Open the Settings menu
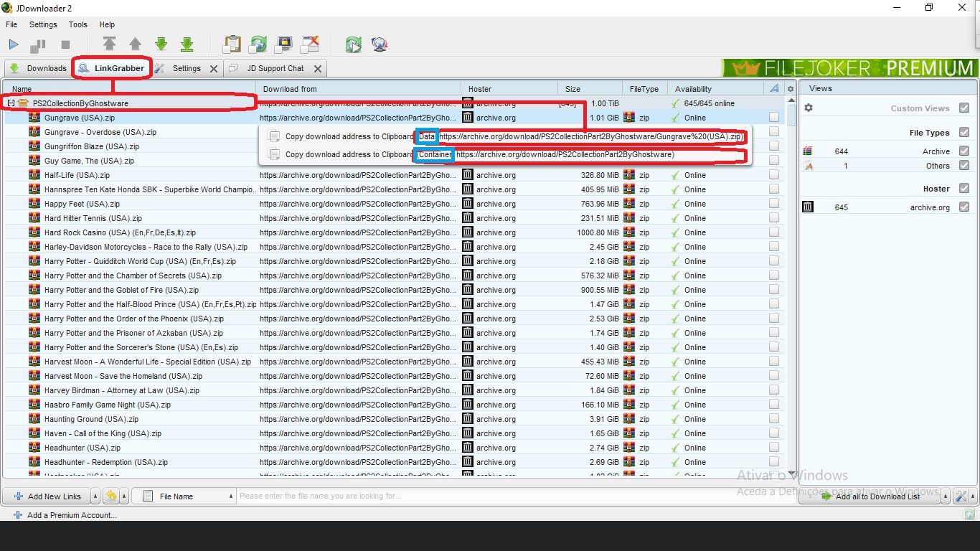 click(43, 24)
